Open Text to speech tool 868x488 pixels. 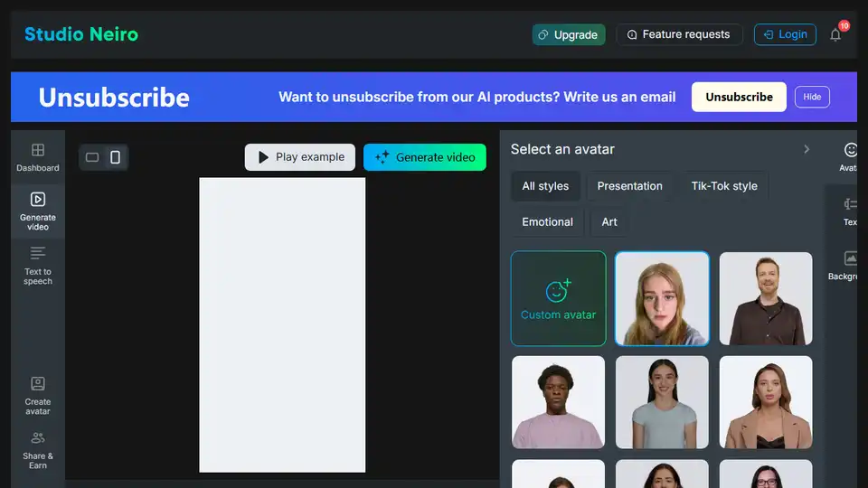38,266
